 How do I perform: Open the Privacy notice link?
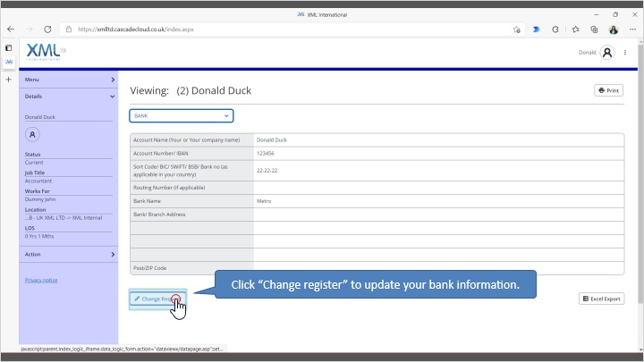tap(40, 280)
